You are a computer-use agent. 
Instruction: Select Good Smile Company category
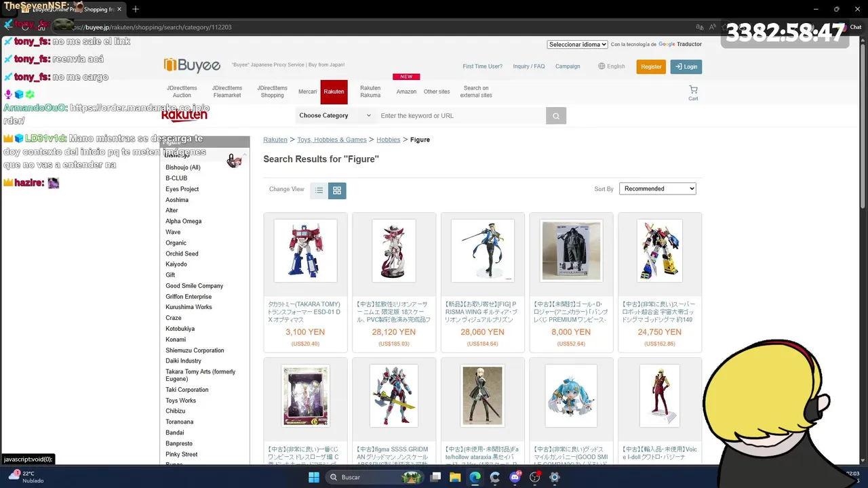tap(195, 286)
